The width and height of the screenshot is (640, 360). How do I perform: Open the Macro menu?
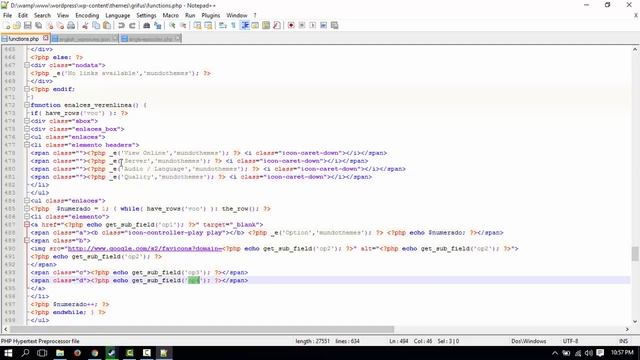click(171, 15)
